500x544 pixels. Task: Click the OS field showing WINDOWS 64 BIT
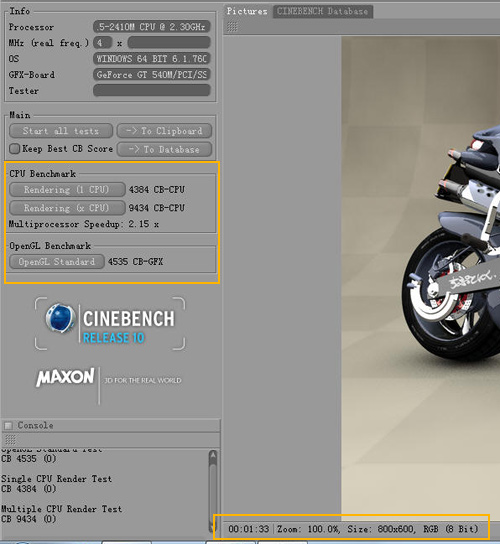tap(152, 59)
